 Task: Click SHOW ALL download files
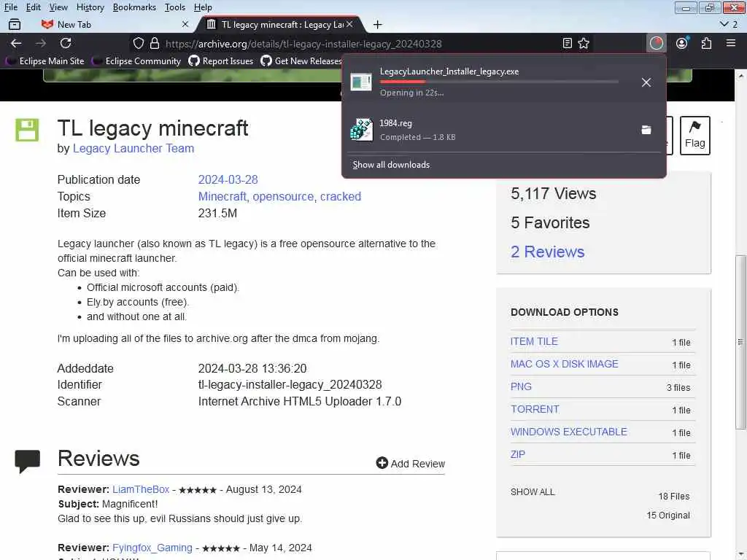pyautogui.click(x=533, y=492)
